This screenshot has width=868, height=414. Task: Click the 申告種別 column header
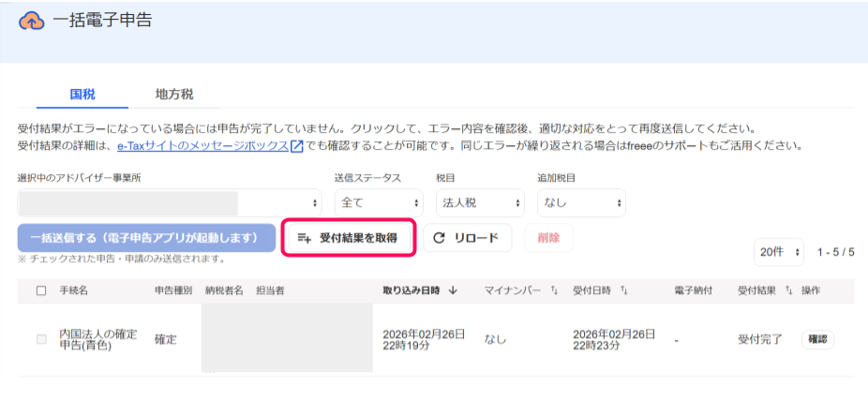173,290
